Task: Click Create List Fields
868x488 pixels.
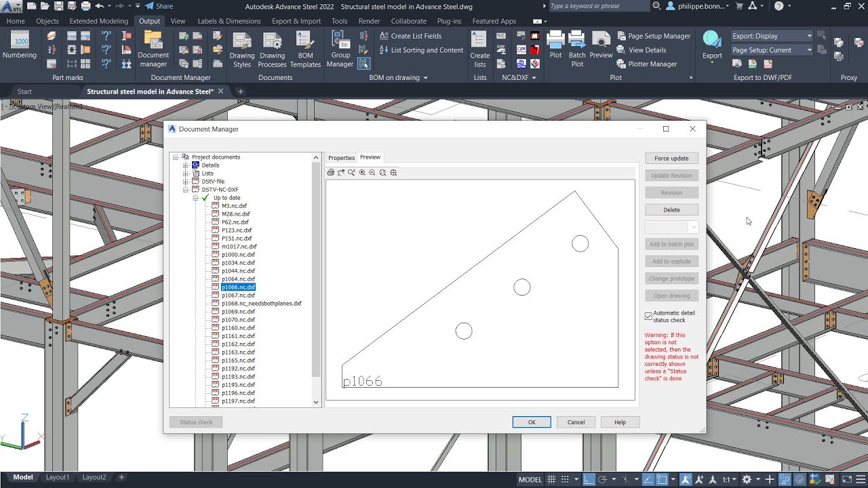Action: coord(410,36)
